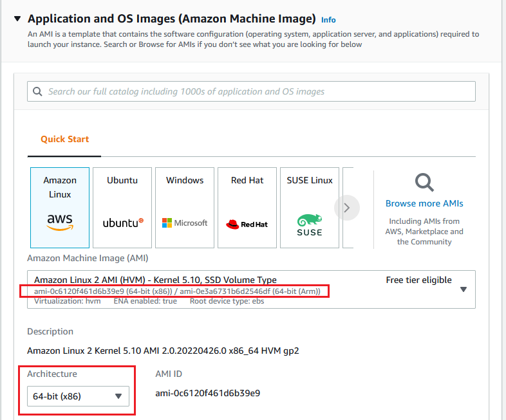Click the AMI dropdown arrow beside Free tier eligible
Image resolution: width=506 pixels, height=420 pixels.
[464, 289]
